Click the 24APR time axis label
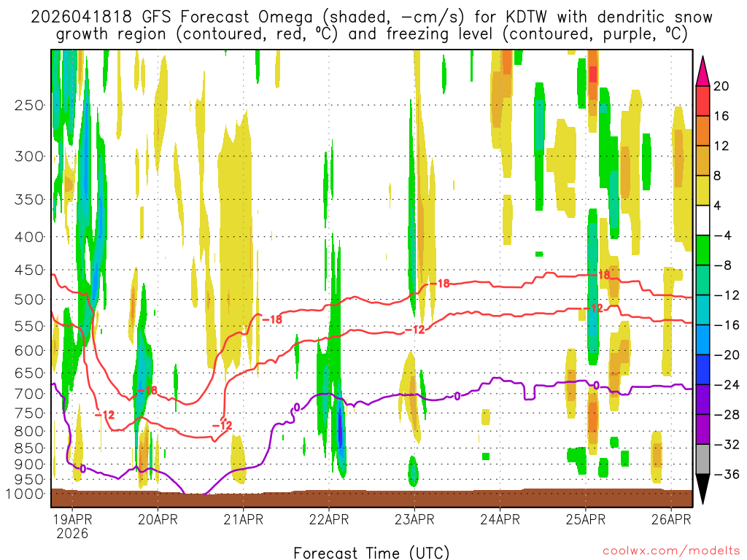This screenshot has width=747, height=560. pyautogui.click(x=500, y=519)
